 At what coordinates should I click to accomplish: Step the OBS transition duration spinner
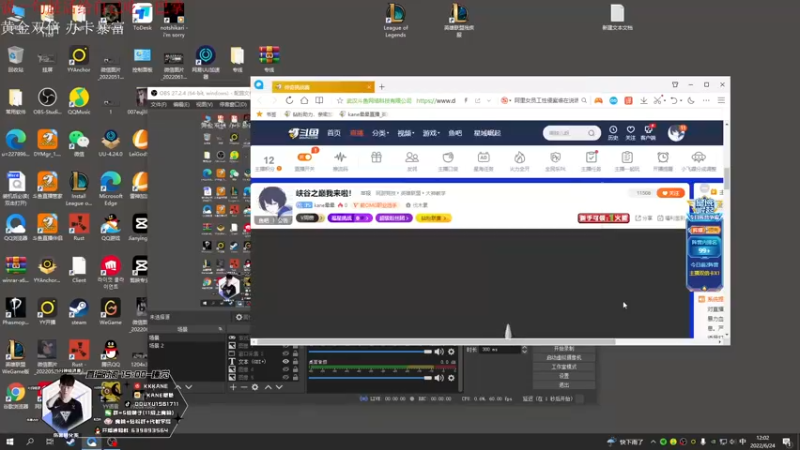tap(524, 349)
